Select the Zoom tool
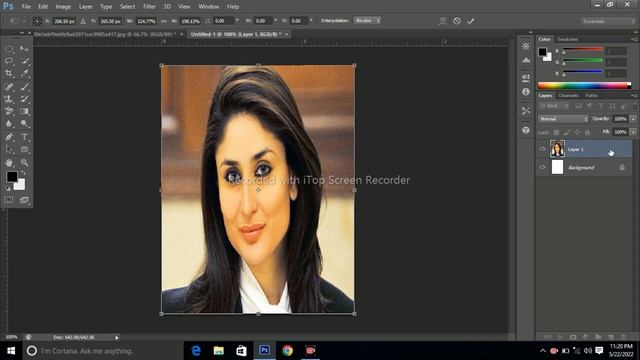The height and width of the screenshot is (360, 640). 24,163
